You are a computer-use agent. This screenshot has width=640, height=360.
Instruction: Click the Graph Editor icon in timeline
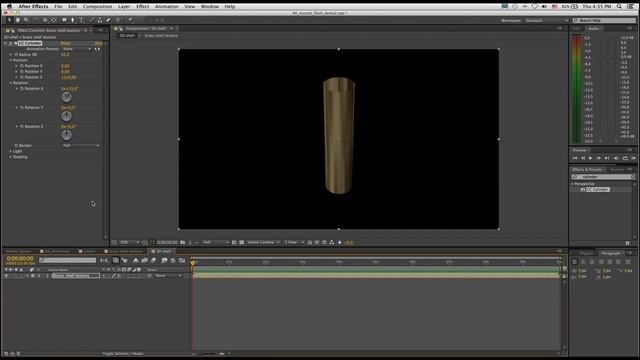(182, 260)
